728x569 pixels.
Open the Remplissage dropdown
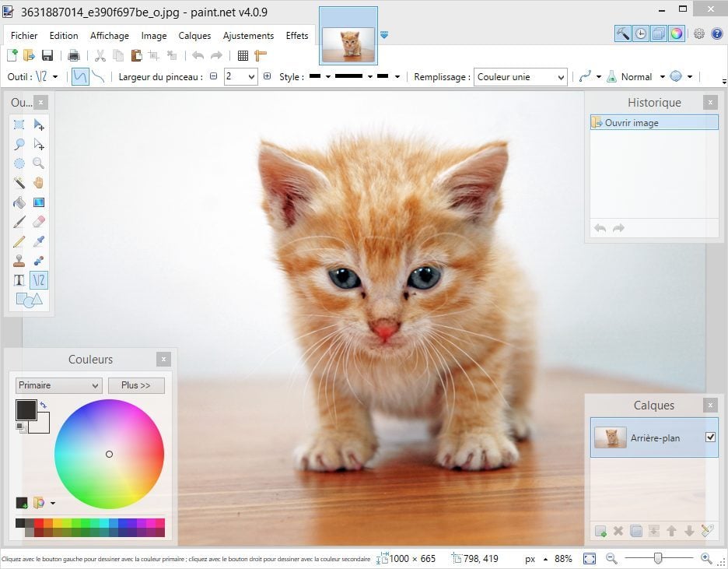click(520, 76)
